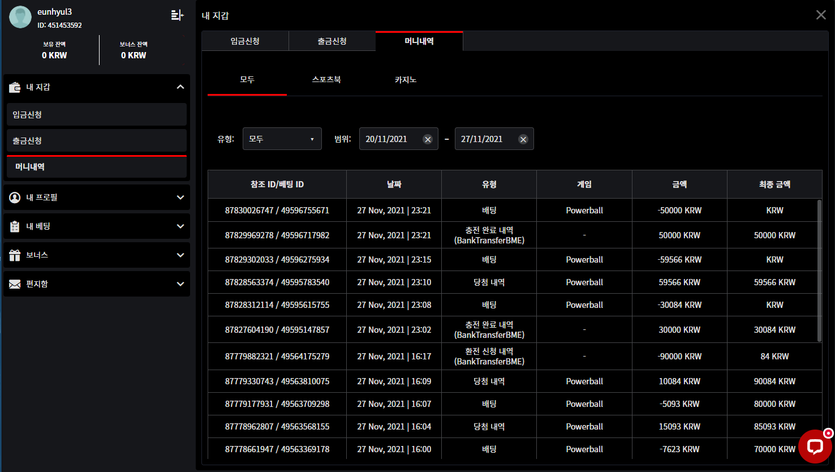Select row ID 87829302033 / 49596275934
835x472 pixels.
[x=277, y=259]
